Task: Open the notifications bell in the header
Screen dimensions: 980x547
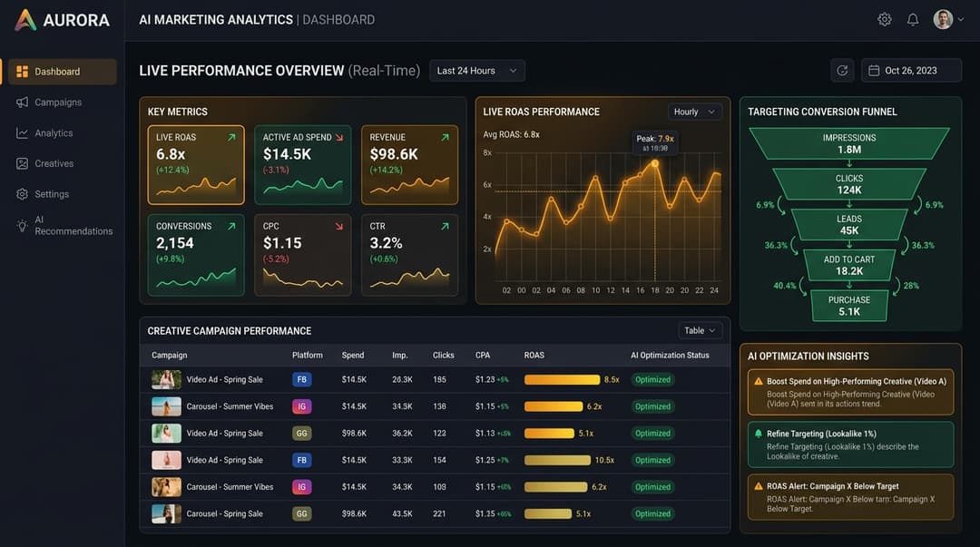Action: tap(913, 19)
